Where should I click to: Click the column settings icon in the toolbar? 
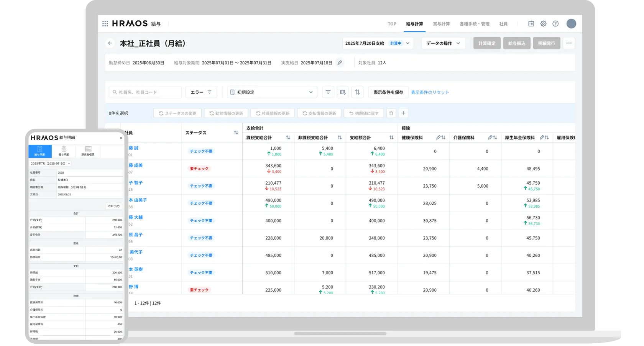(x=343, y=92)
